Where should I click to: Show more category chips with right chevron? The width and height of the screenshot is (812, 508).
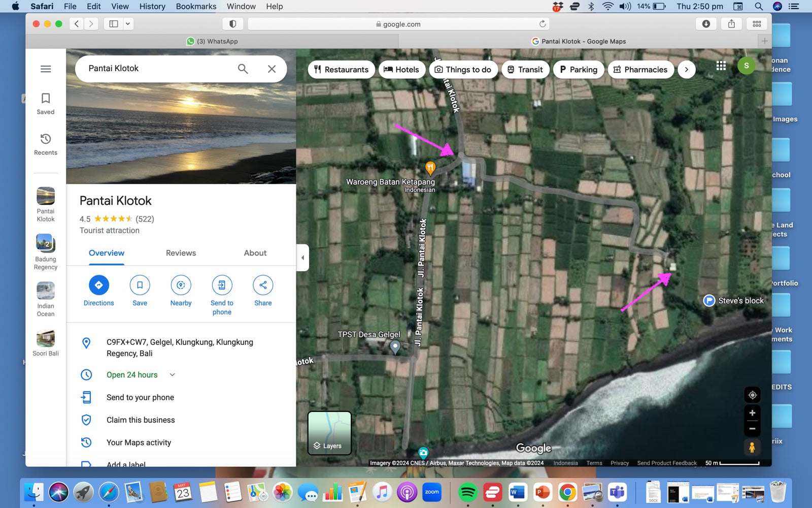click(x=686, y=70)
